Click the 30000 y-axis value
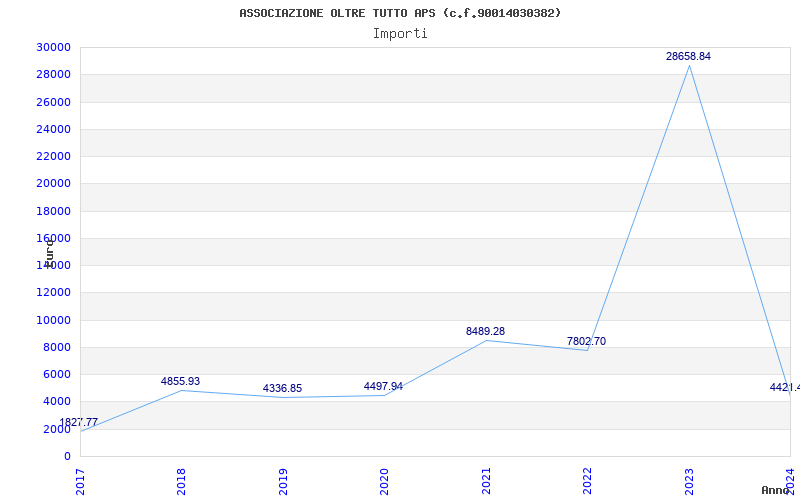Screen dimensions: 800x500 pyautogui.click(x=54, y=47)
